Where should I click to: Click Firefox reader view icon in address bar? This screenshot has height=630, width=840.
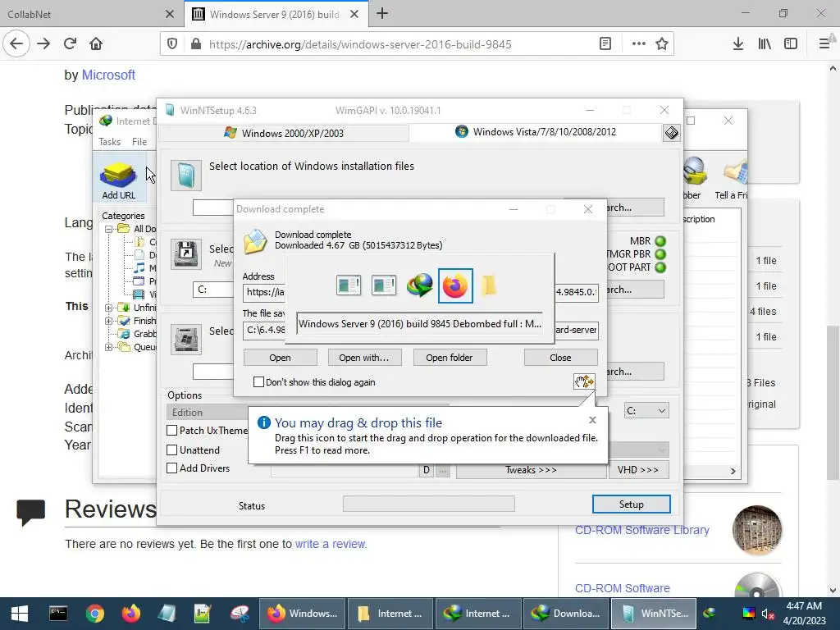tap(605, 44)
